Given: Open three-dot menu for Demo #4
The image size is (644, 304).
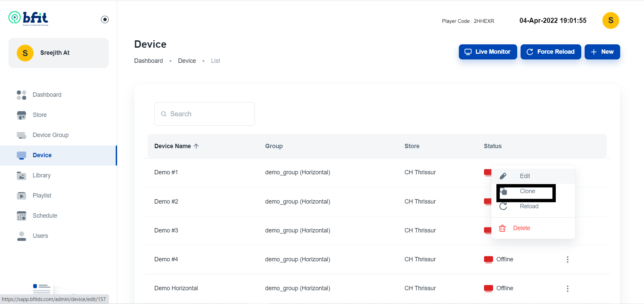Looking at the screenshot, I should coord(568,259).
